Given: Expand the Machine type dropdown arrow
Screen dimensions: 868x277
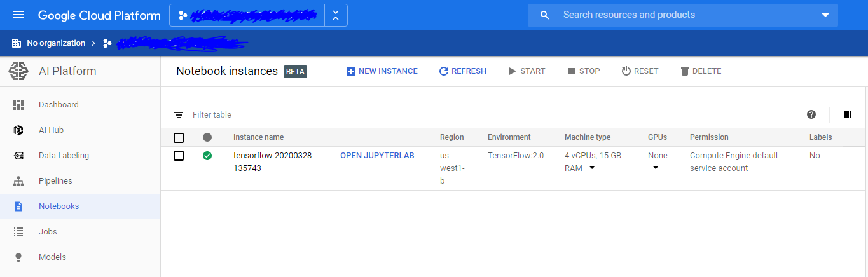Looking at the screenshot, I should (592, 168).
